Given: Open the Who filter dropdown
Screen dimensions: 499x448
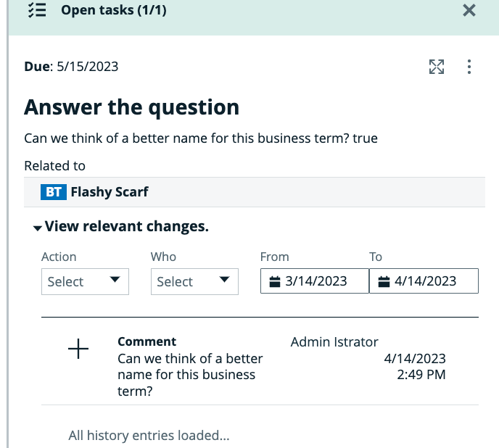Looking at the screenshot, I should pyautogui.click(x=194, y=281).
